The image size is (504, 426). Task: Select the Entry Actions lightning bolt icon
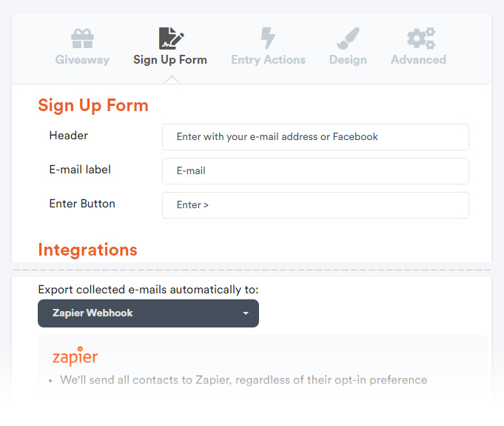click(268, 39)
